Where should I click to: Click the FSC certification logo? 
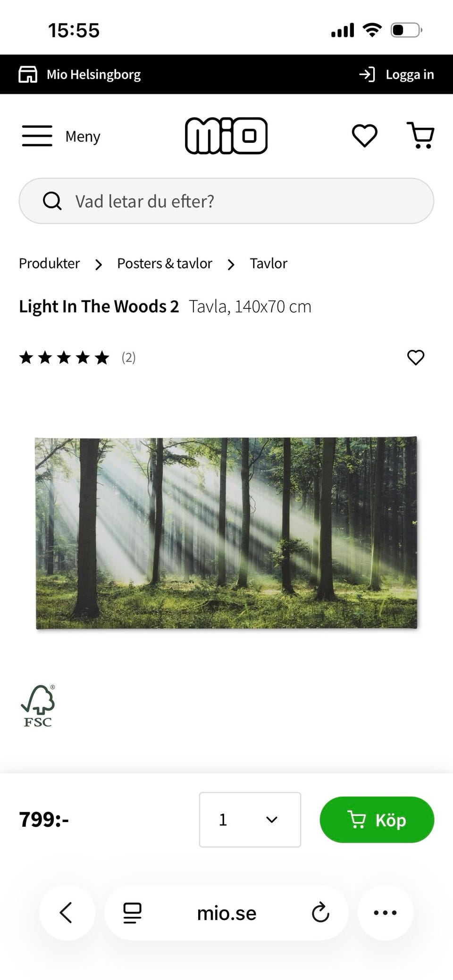(x=38, y=706)
